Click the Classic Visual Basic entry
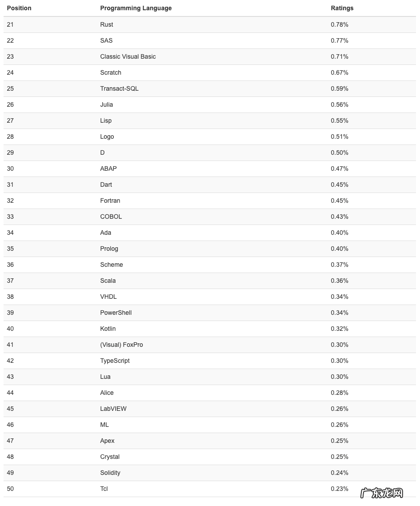Image resolution: width=420 pixels, height=506 pixels. [128, 56]
